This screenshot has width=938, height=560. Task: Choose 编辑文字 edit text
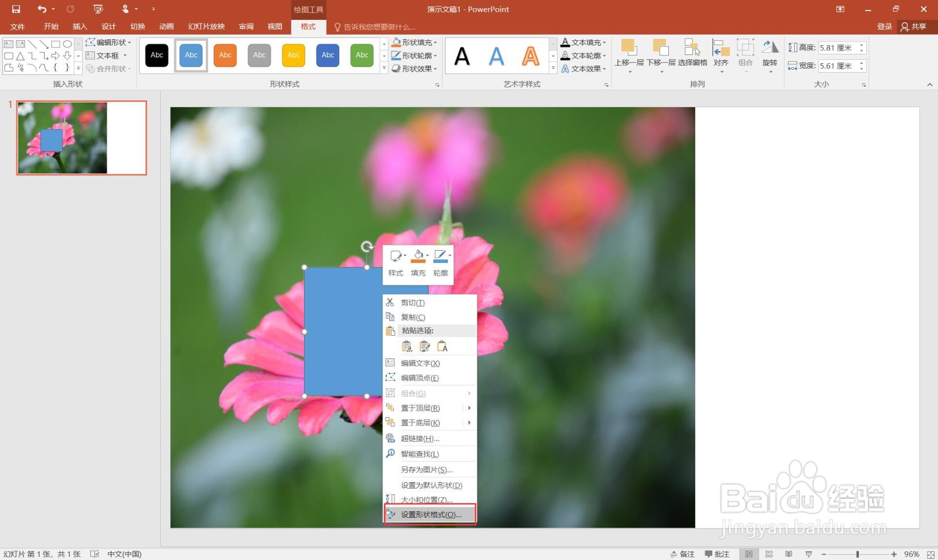pyautogui.click(x=430, y=363)
